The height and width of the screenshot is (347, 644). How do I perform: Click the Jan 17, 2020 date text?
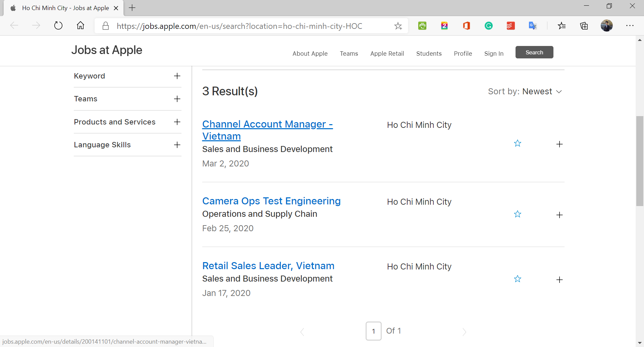point(226,293)
